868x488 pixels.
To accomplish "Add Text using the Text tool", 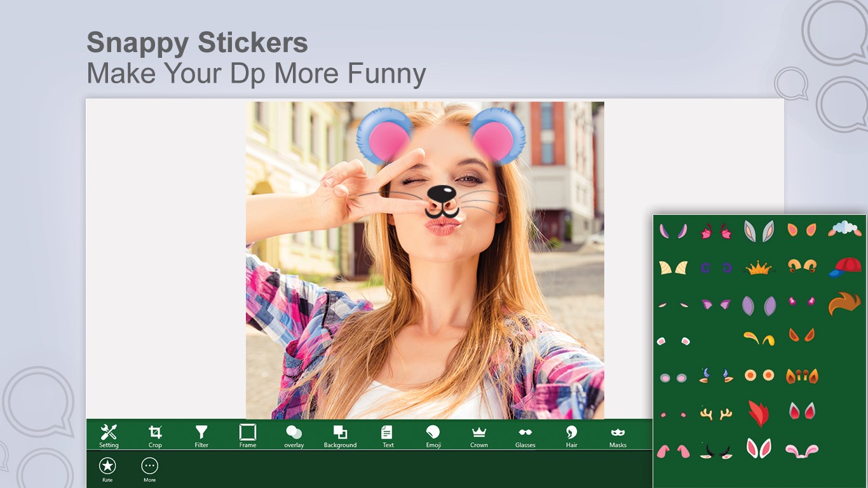I will 387,436.
